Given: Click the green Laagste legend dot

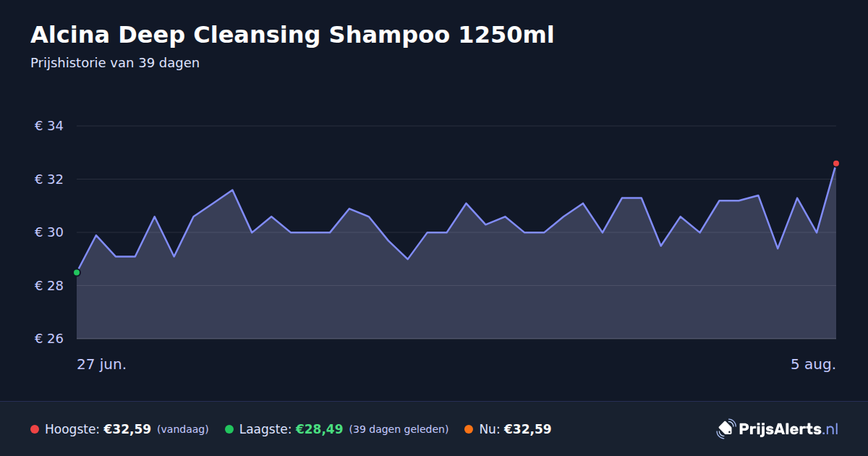Looking at the screenshot, I should tap(229, 429).
